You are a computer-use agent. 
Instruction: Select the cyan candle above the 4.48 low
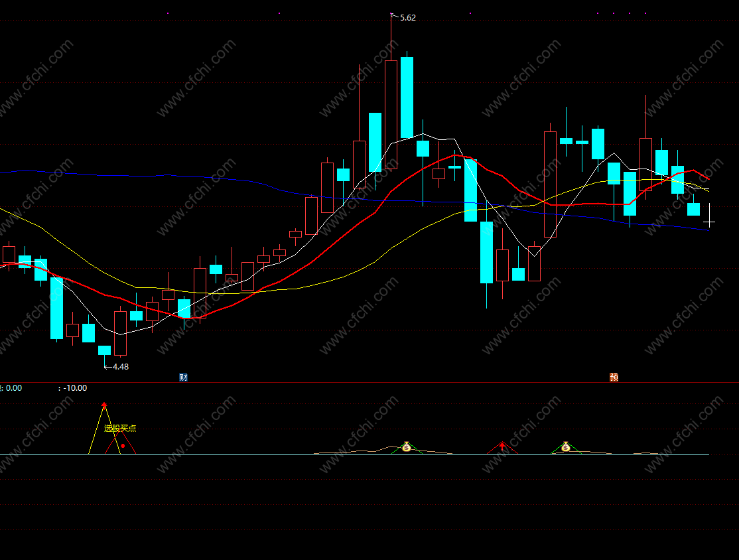pyautogui.click(x=104, y=350)
